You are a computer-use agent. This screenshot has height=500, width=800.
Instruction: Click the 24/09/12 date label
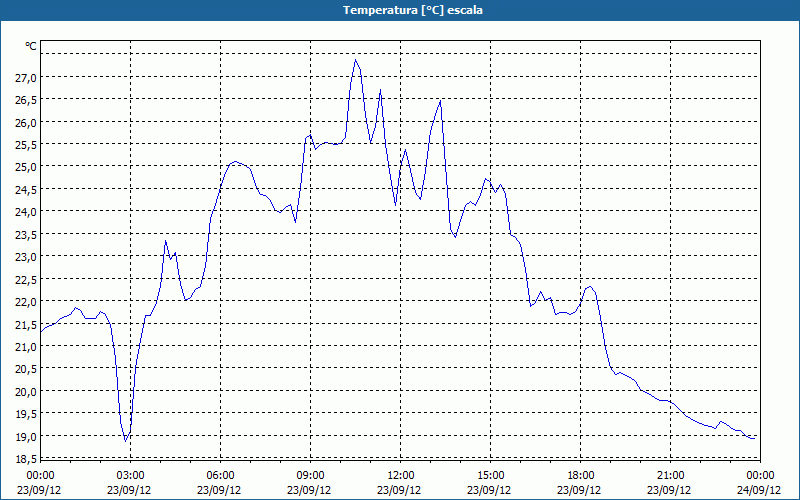759,490
